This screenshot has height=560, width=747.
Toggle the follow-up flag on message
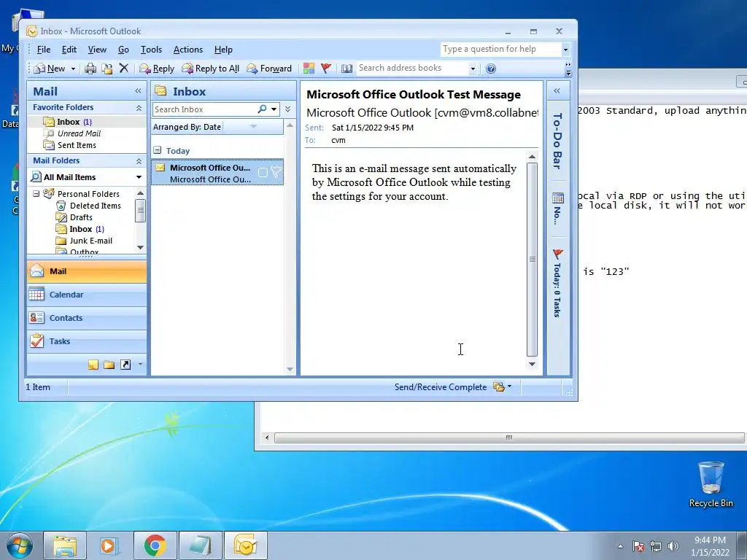point(276,172)
